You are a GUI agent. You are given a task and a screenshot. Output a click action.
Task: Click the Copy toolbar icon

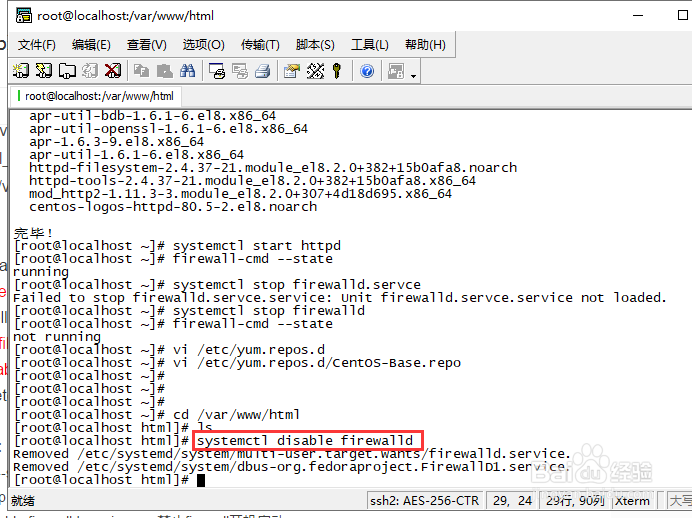coord(141,71)
